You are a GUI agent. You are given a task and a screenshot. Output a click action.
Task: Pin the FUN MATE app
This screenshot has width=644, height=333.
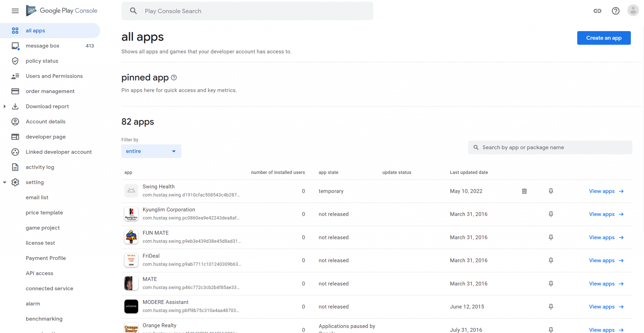pyautogui.click(x=551, y=237)
